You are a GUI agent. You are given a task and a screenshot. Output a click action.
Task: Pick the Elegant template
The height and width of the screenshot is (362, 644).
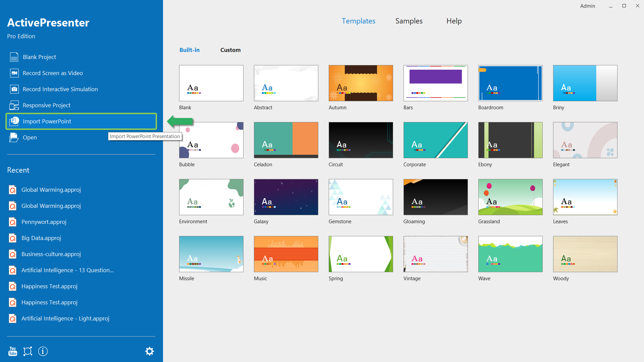[585, 140]
